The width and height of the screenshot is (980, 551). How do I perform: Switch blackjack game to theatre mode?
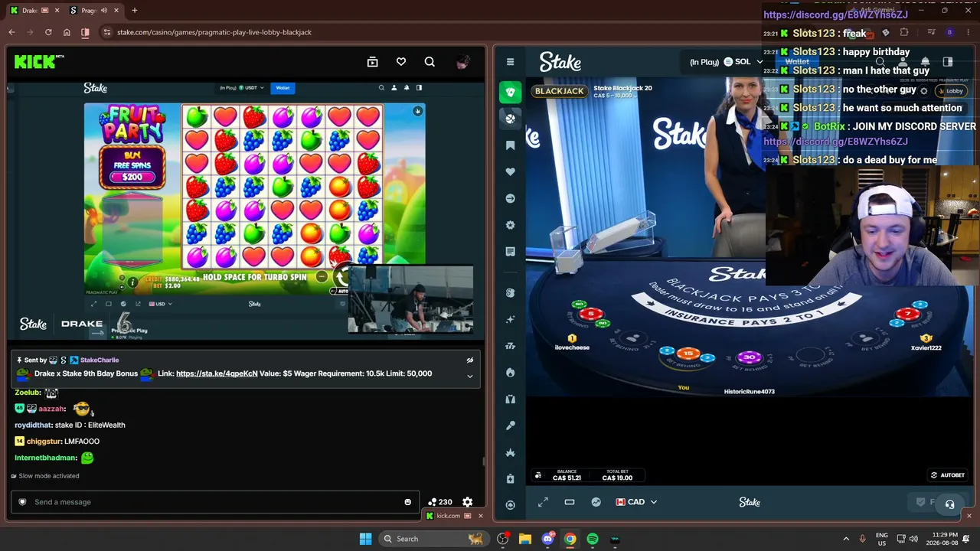[x=570, y=502]
